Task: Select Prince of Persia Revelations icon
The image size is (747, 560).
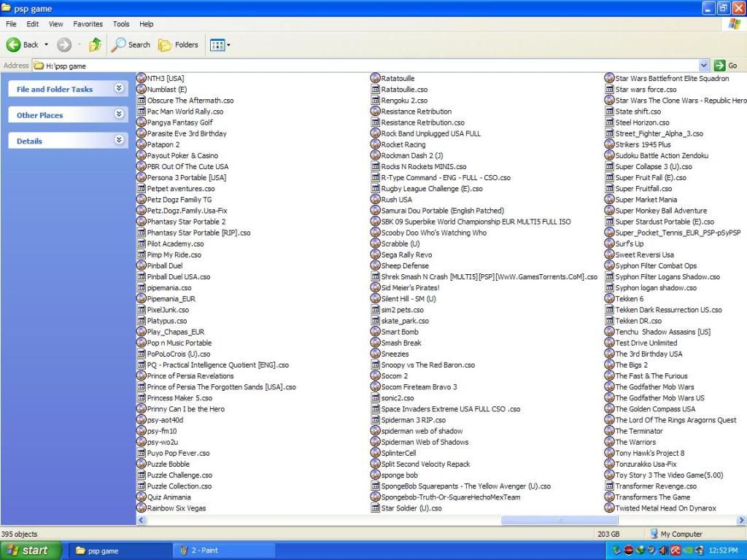Action: point(141,376)
